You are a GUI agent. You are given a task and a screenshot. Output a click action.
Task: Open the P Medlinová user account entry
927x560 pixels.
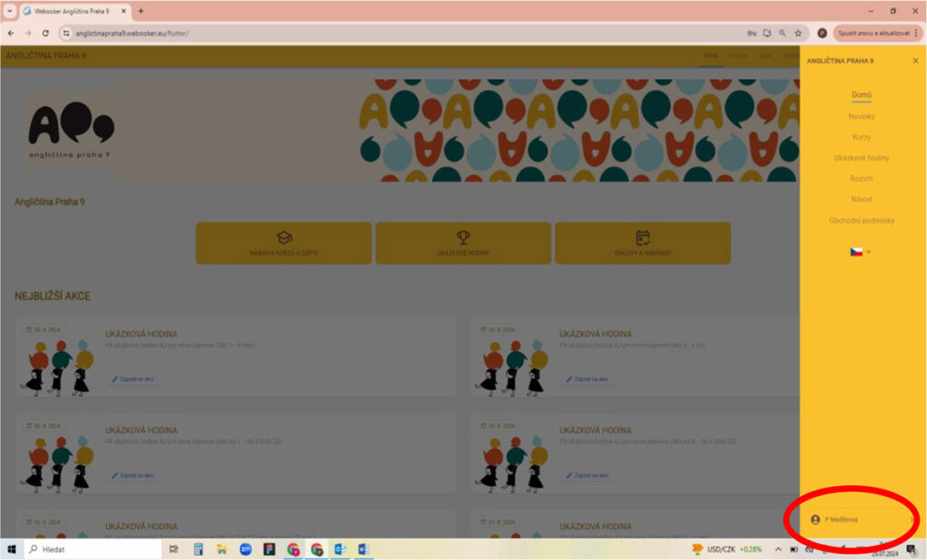coord(863,520)
